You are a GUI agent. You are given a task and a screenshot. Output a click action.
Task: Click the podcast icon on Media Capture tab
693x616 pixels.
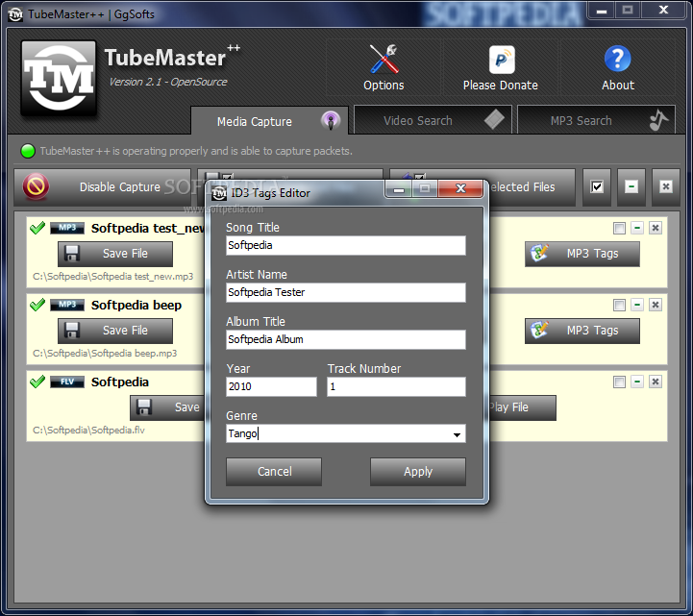pos(331,121)
